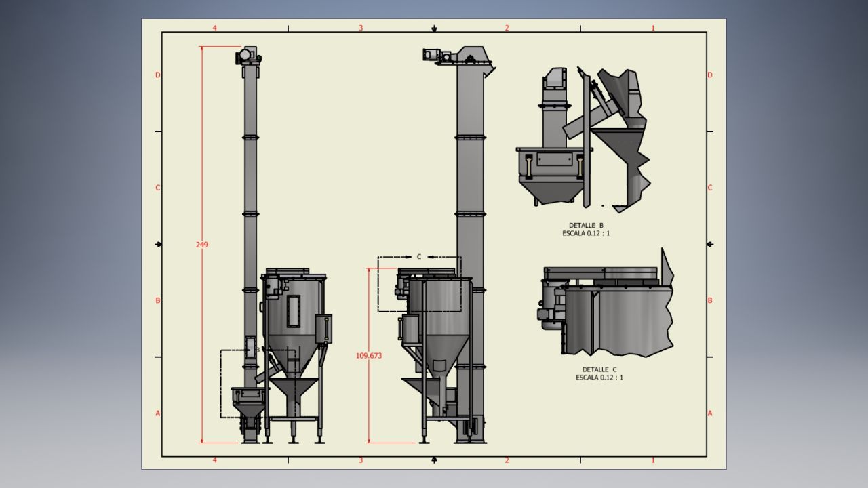Screen dimensions: 868x488
Task: Click zone number 3 on the bottom border
Action: 361,460
